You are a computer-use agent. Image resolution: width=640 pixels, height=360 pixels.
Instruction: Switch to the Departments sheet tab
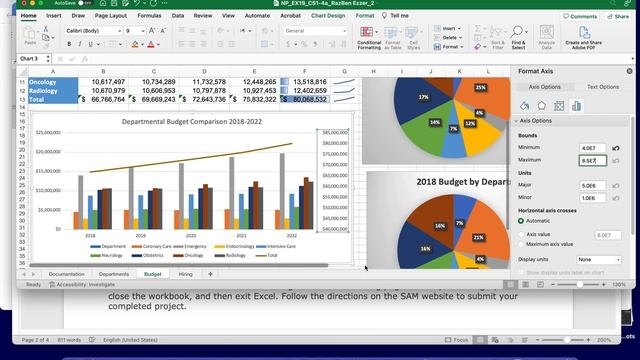(x=114, y=274)
